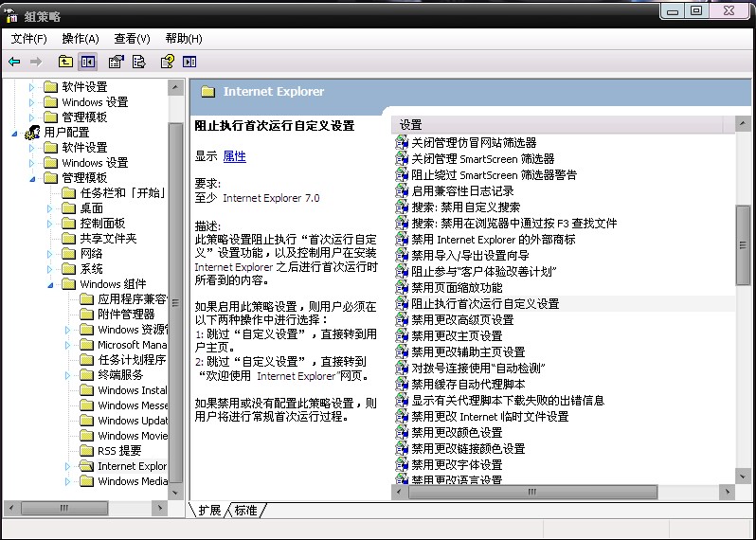
Task: Click the Back arrow toolbar icon
Action: point(14,62)
